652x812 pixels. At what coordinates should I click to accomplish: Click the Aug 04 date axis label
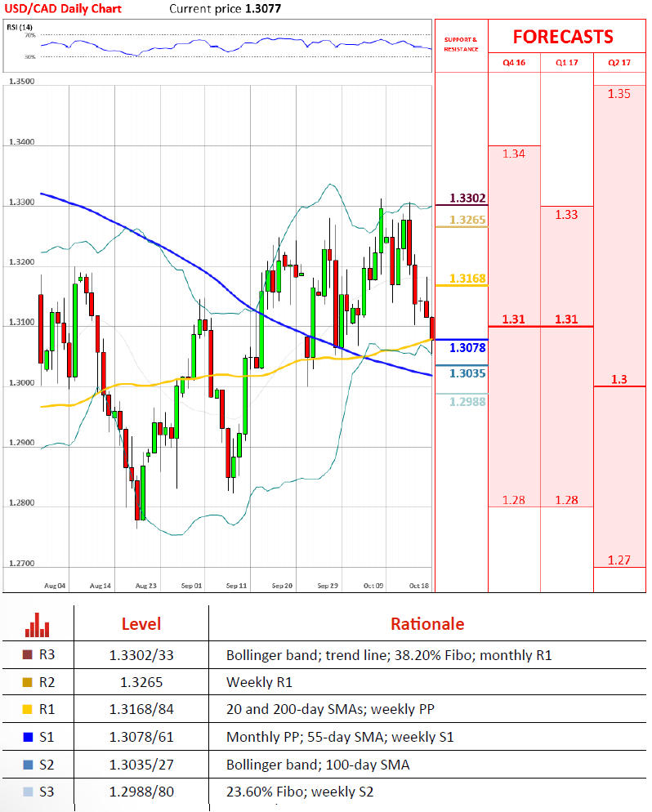coord(55,586)
